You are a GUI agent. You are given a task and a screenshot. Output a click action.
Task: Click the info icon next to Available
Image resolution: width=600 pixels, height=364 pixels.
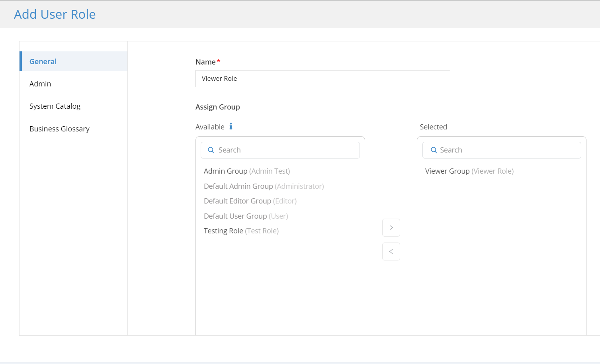[x=231, y=126]
